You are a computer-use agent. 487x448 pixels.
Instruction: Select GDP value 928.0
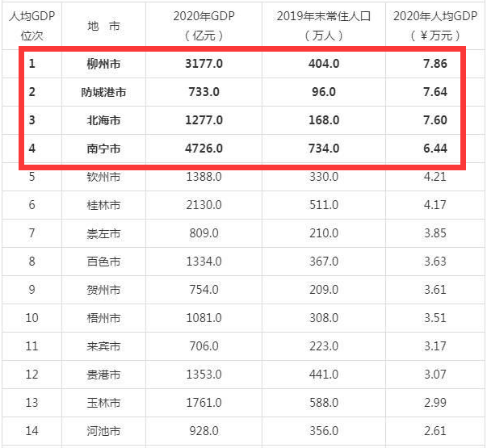click(204, 431)
